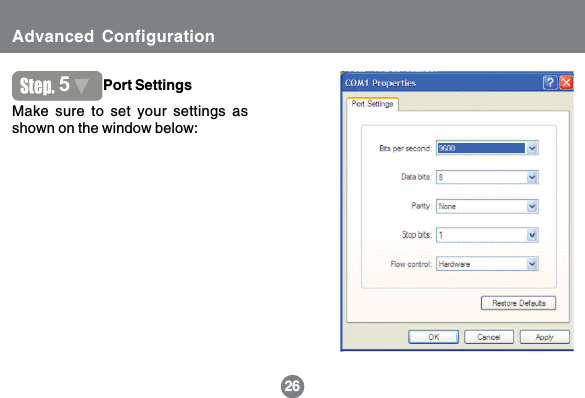
Task: Open the Parity dropdown arrow
Action: coord(532,206)
